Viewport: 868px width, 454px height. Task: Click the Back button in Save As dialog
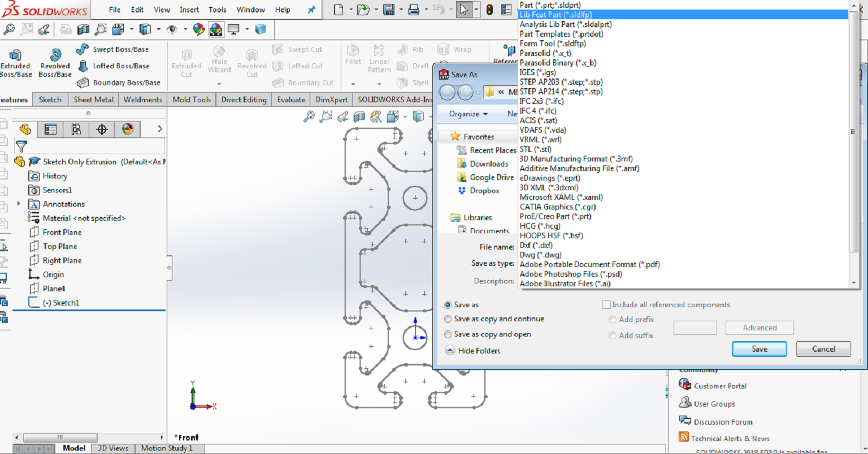(447, 92)
